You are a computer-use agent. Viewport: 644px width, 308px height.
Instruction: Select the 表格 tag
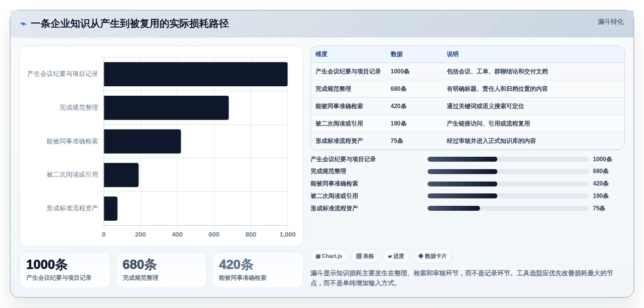(x=365, y=256)
